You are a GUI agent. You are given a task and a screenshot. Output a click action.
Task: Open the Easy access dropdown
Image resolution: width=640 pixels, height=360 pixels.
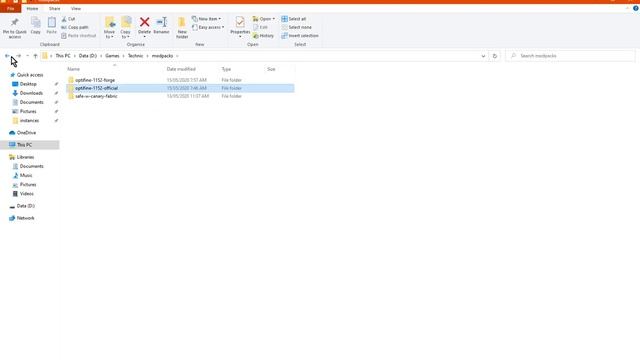(x=208, y=27)
